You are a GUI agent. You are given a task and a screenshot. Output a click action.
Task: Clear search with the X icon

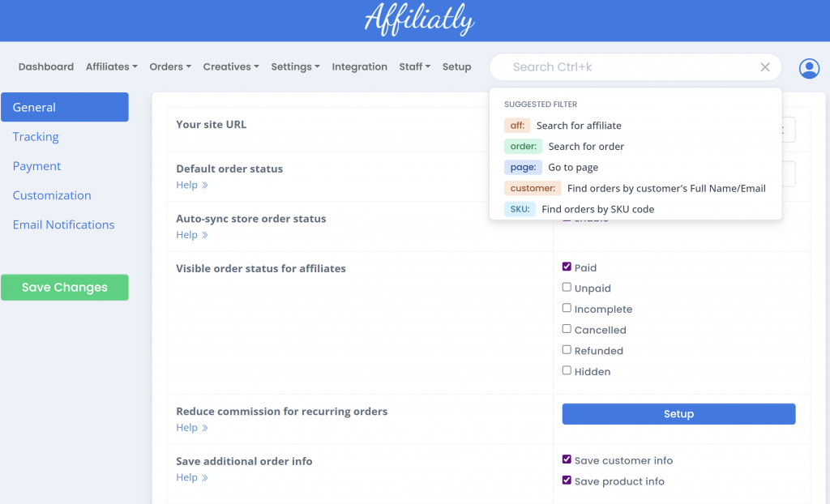pyautogui.click(x=765, y=67)
